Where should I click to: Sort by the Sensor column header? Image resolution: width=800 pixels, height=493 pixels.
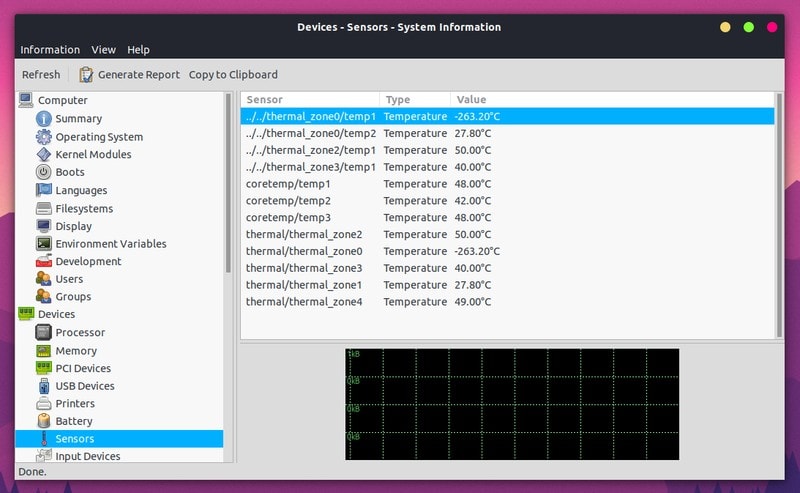pyautogui.click(x=310, y=100)
